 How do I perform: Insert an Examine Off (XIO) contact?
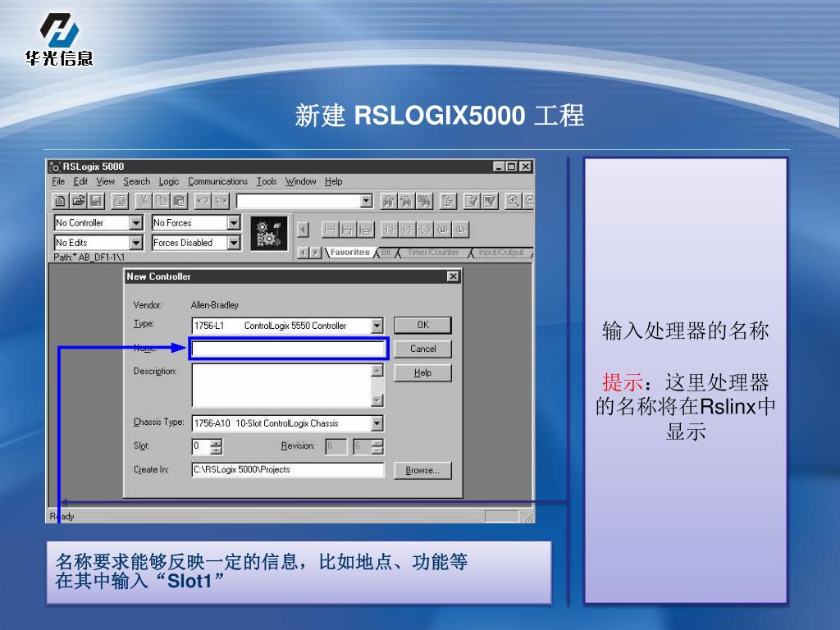pyautogui.click(x=407, y=230)
